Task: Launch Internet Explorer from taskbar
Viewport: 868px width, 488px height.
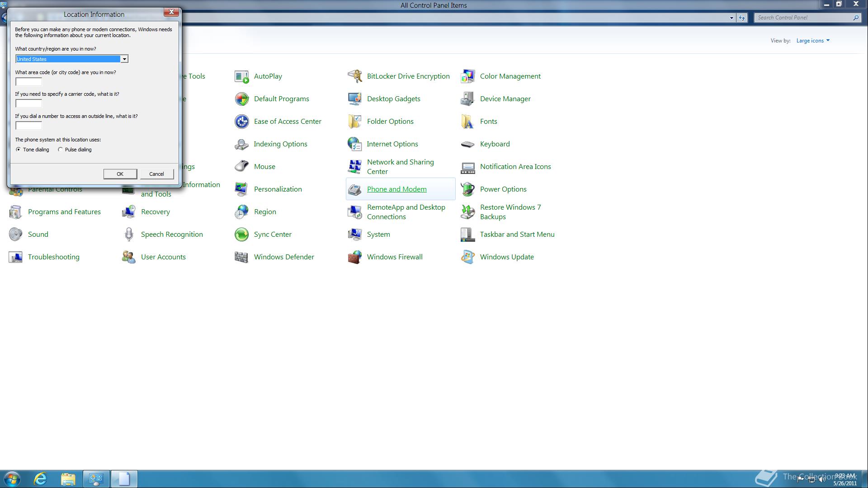Action: pos(41,479)
